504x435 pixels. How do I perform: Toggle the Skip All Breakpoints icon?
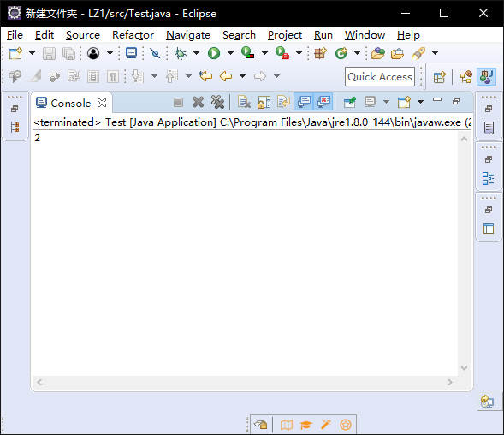155,53
